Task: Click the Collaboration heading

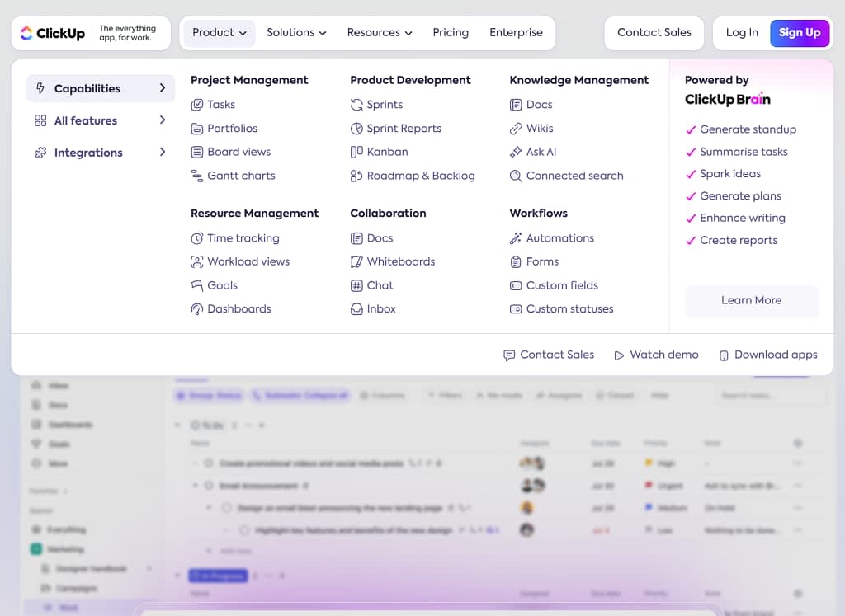Action: point(388,214)
